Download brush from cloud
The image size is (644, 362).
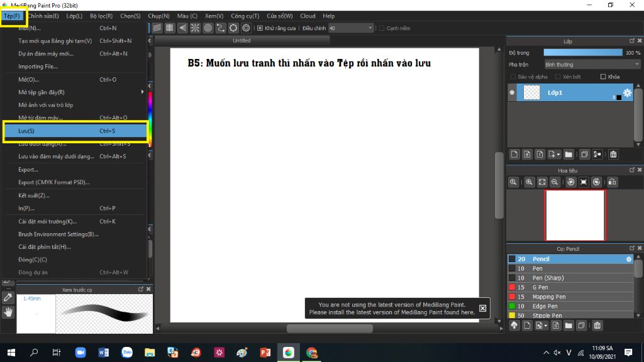coord(514,326)
